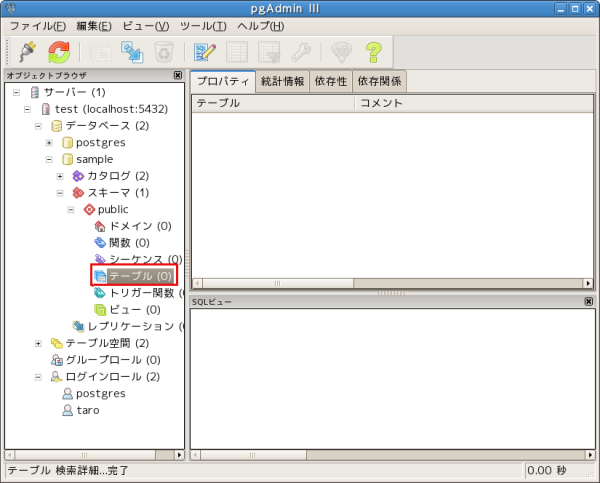Open the SQL query tool icon
The height and width of the screenshot is (483, 600).
[205, 52]
